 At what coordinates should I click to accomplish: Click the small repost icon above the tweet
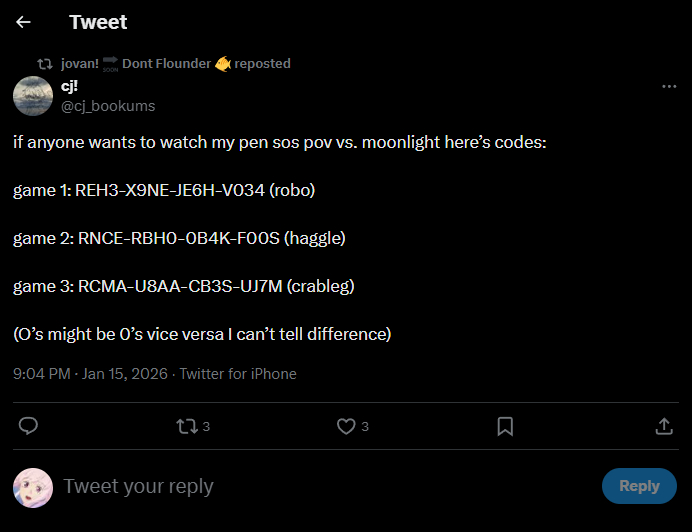pyautogui.click(x=45, y=63)
